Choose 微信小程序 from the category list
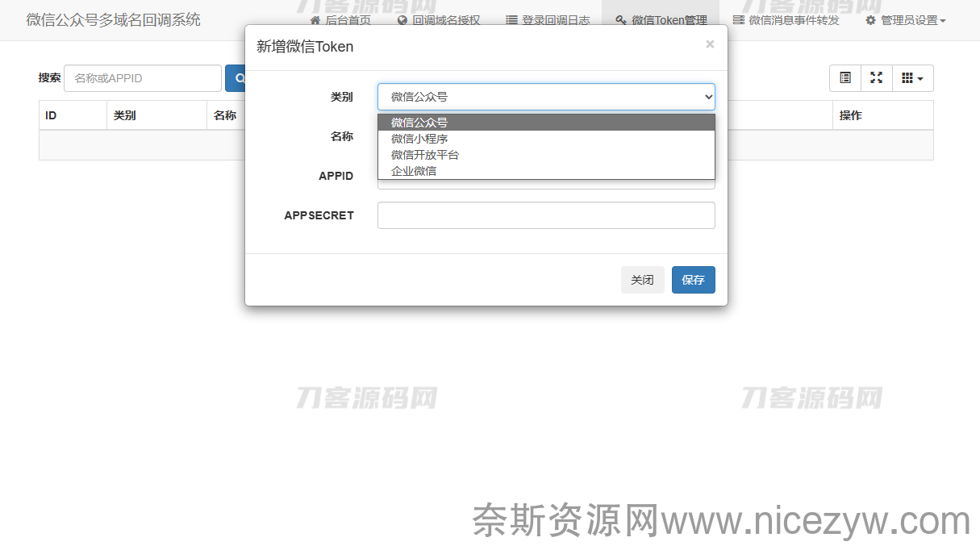Viewport: 980px width, 550px height. pos(546,139)
